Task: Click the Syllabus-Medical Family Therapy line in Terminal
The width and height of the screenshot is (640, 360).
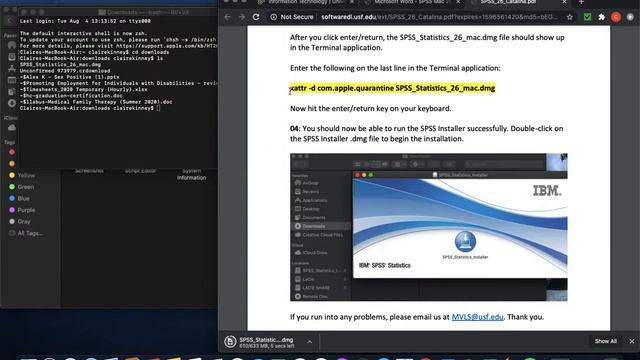Action: [96, 102]
